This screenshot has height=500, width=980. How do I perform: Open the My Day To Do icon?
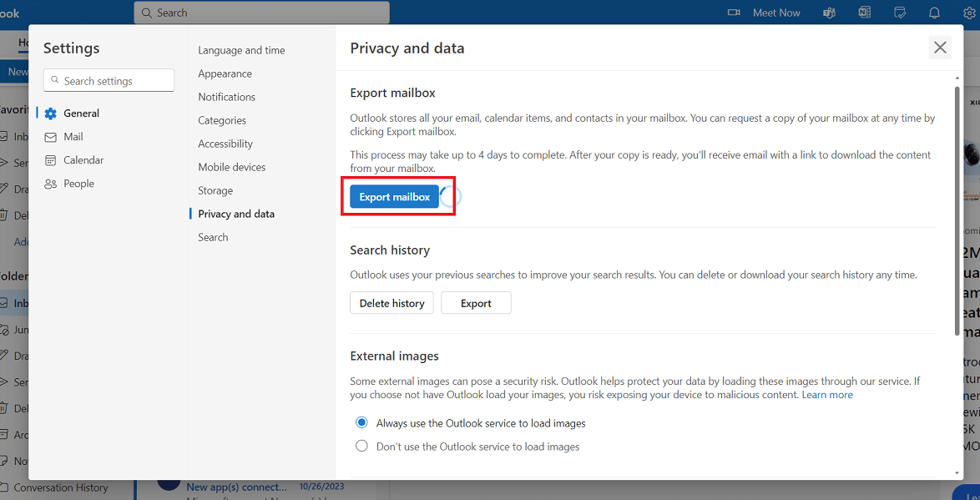click(x=900, y=13)
